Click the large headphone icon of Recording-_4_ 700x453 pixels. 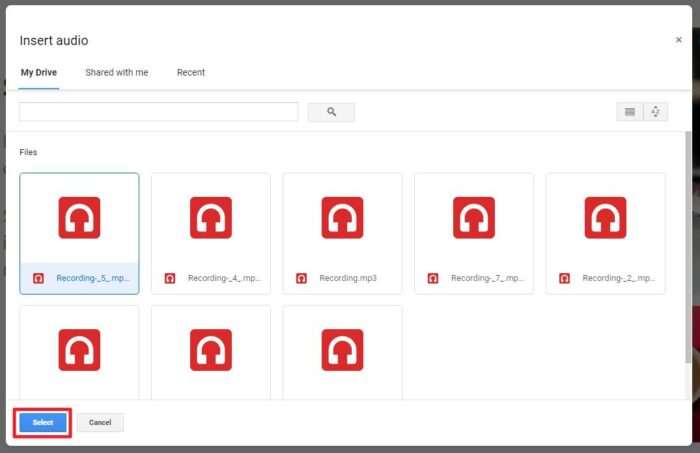(x=211, y=217)
